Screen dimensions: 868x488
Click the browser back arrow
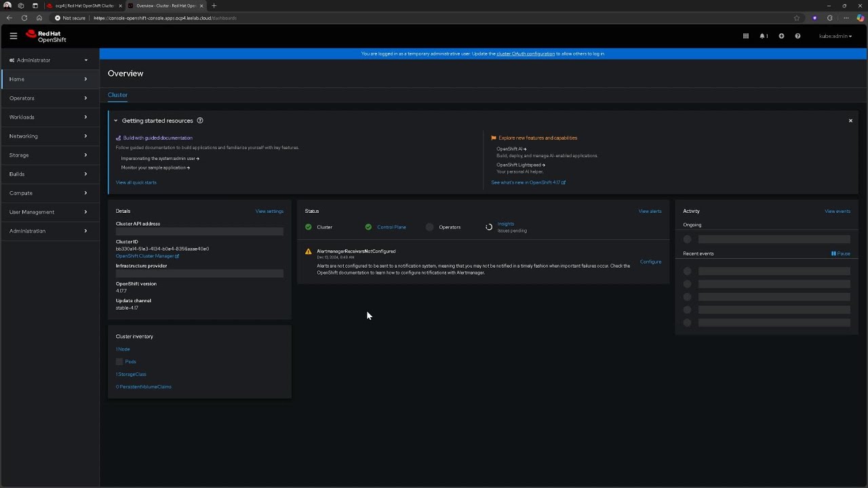click(9, 18)
